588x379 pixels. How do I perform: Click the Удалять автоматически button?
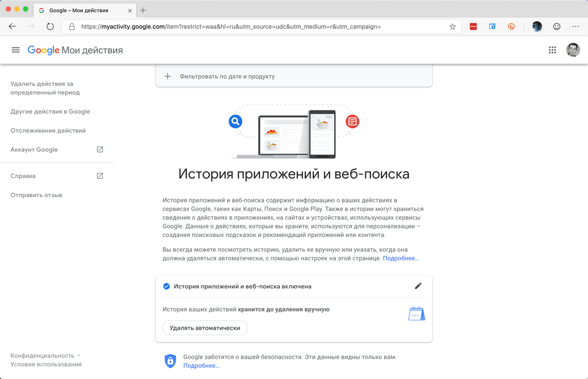(205, 328)
